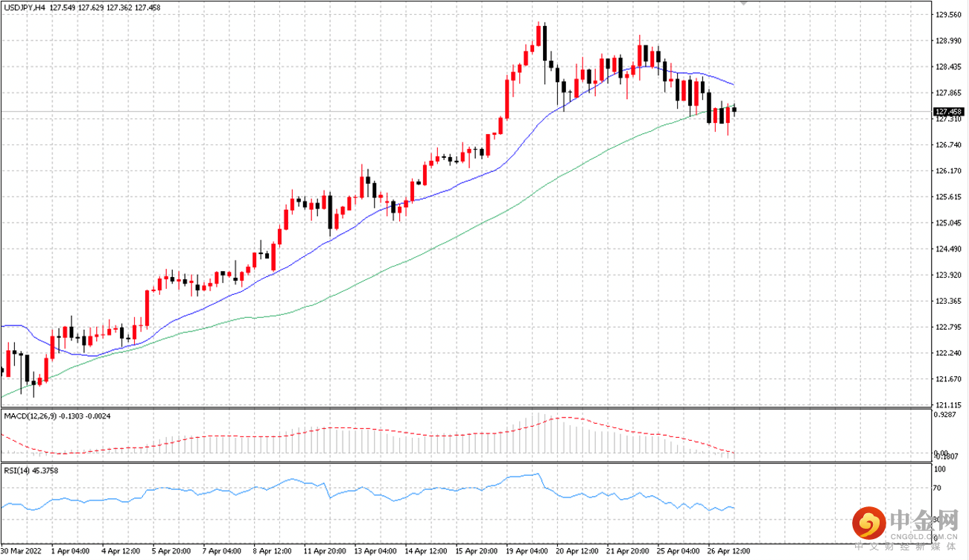The width and height of the screenshot is (969, 560).
Task: Click the 122.795 price axis label
Action: 947,327
